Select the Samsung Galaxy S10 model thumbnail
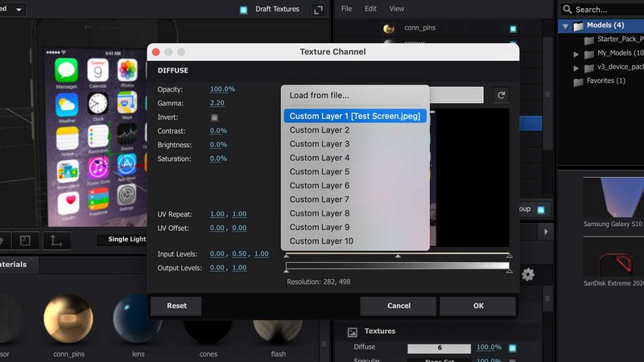644x362 pixels. point(613,198)
